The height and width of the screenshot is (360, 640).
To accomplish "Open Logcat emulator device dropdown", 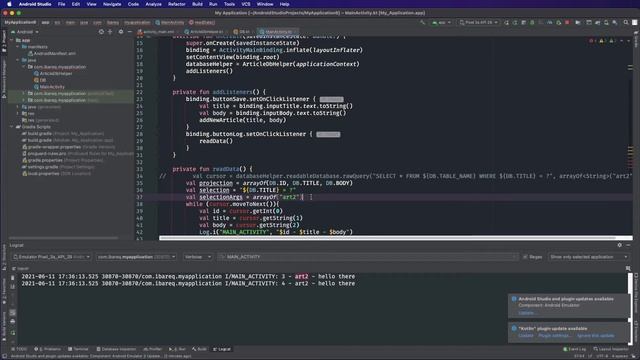I will (51, 257).
